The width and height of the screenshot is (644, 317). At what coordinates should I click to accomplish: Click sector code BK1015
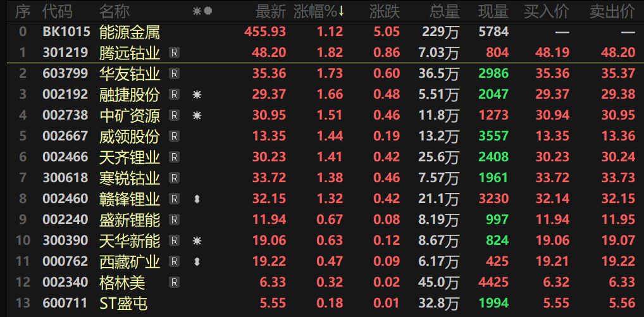(66, 32)
